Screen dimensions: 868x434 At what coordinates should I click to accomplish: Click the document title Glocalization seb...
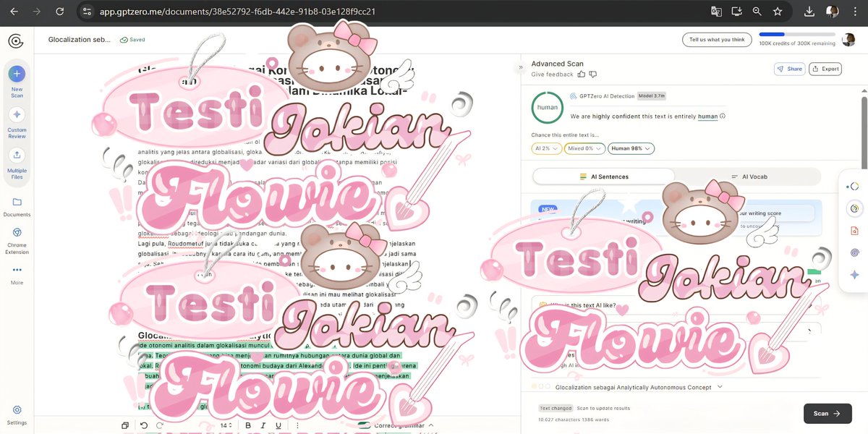(x=80, y=40)
